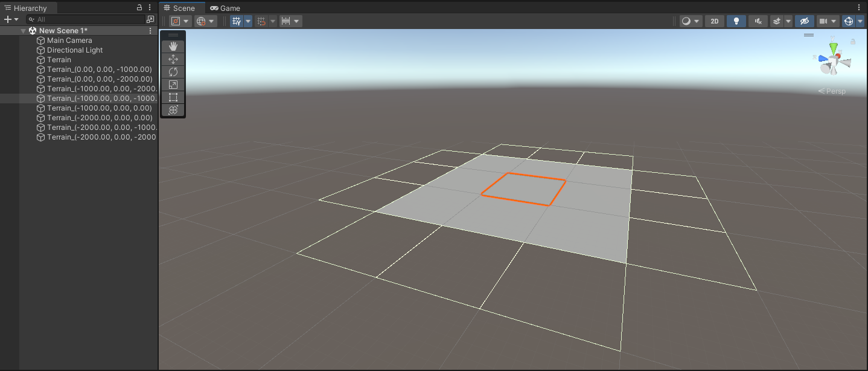
Task: Open the Gizmos dropdown arrow
Action: [860, 21]
